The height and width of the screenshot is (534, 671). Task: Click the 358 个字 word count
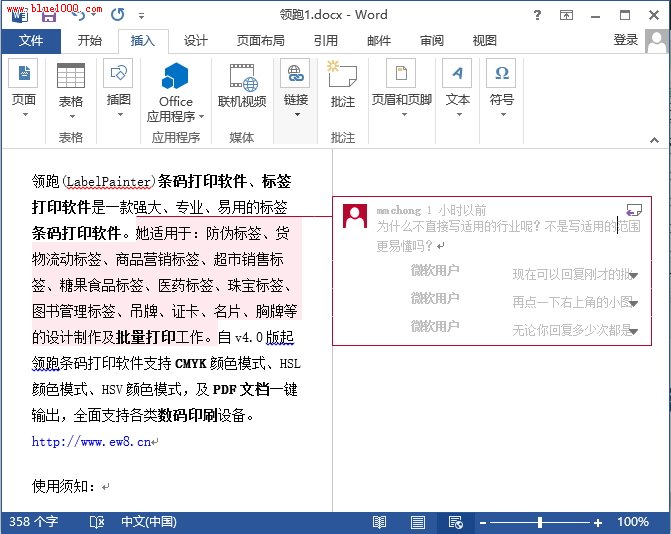pyautogui.click(x=33, y=522)
